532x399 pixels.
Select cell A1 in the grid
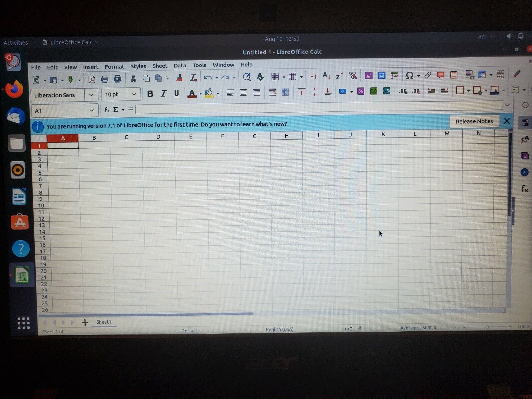coord(63,145)
